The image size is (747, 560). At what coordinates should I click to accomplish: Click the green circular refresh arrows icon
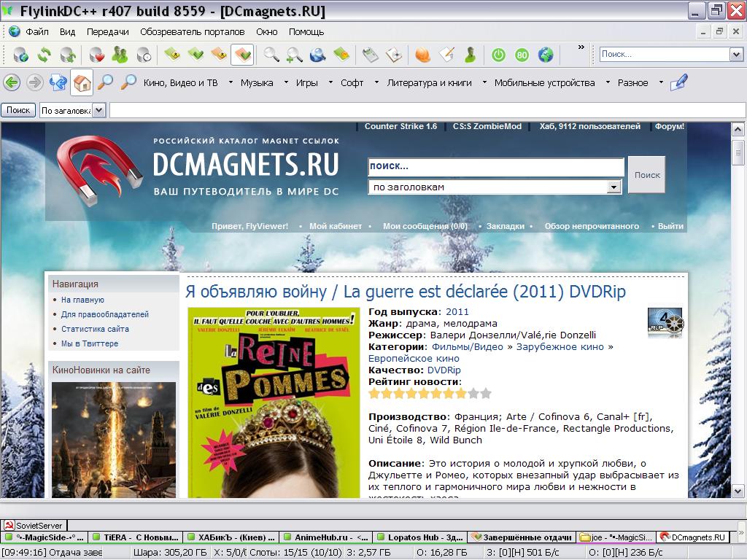44,55
